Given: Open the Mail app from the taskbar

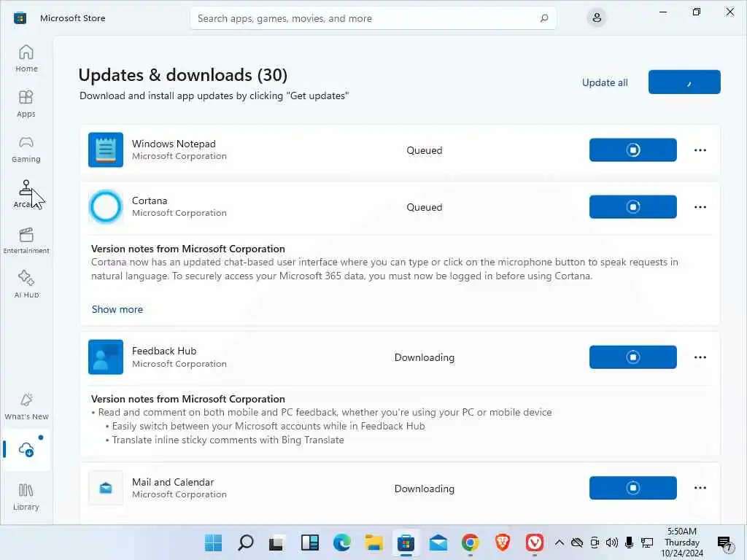Looking at the screenshot, I should coord(438,542).
